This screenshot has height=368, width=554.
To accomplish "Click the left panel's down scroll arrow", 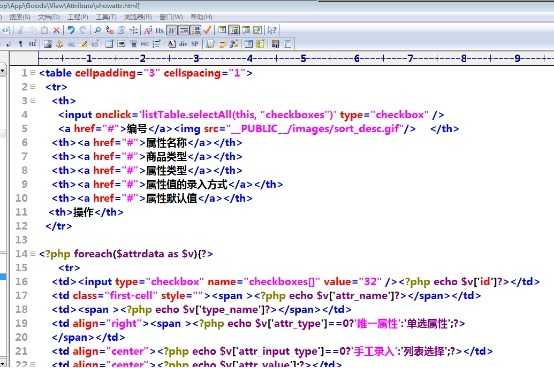I will coord(2,363).
